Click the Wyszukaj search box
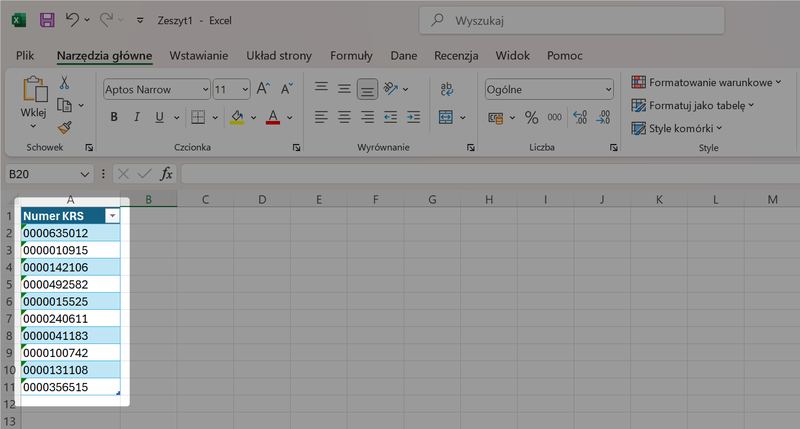The width and height of the screenshot is (800, 429). pos(571,20)
